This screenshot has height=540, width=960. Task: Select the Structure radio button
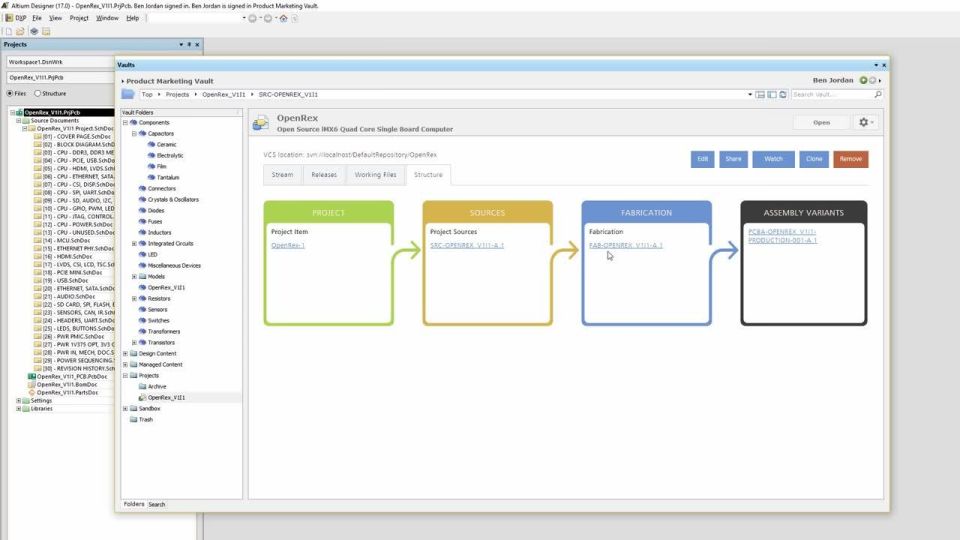pyautogui.click(x=38, y=94)
